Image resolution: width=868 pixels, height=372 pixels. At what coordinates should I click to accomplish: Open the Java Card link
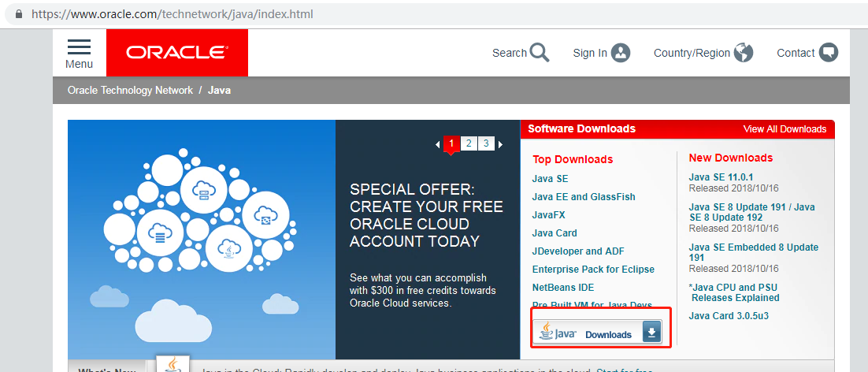click(555, 233)
